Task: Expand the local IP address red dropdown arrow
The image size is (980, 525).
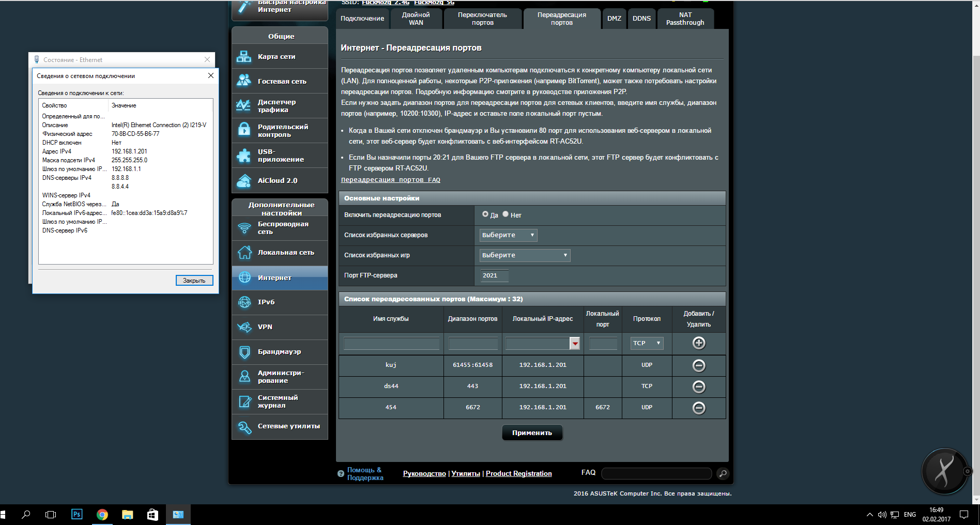Action: (575, 344)
